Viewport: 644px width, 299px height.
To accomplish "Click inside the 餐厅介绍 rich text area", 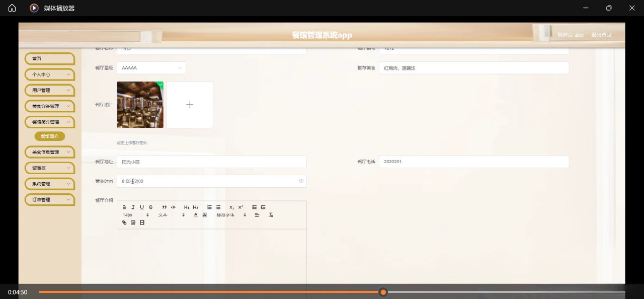I will [212, 257].
